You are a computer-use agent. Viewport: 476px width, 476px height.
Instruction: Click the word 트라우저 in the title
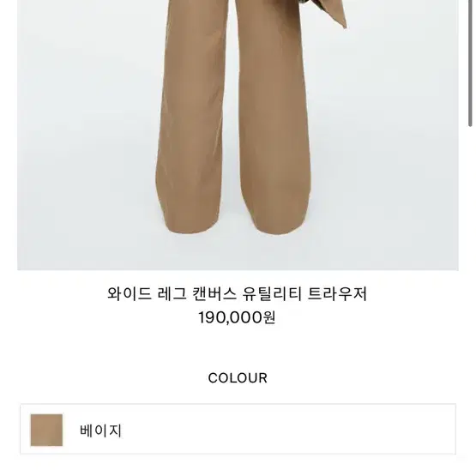click(338, 294)
